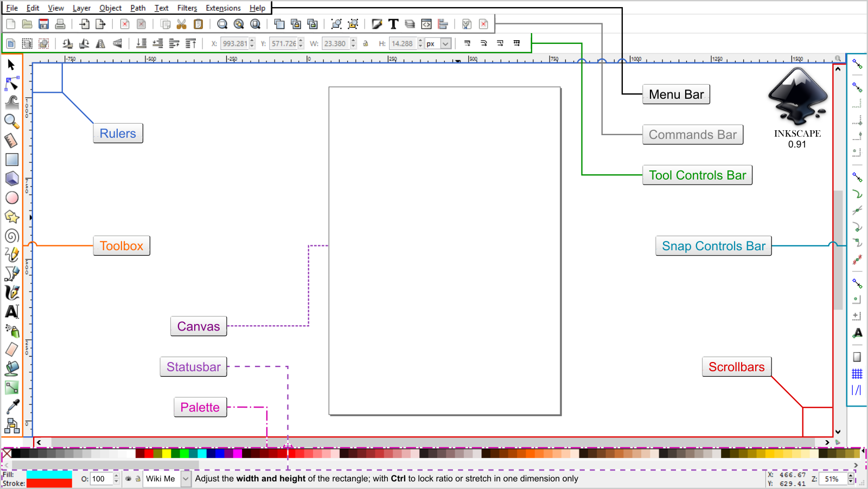The width and height of the screenshot is (868, 489).
Task: Click the W width input field
Action: [336, 43]
